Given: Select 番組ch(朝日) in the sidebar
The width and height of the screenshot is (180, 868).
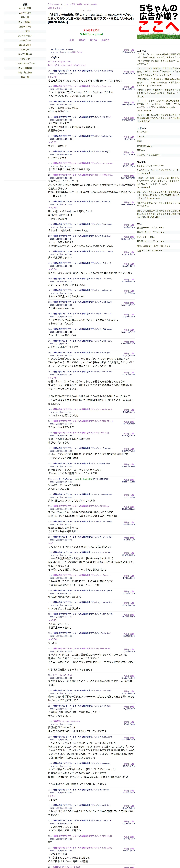Looking at the screenshot, I should 25,45.
